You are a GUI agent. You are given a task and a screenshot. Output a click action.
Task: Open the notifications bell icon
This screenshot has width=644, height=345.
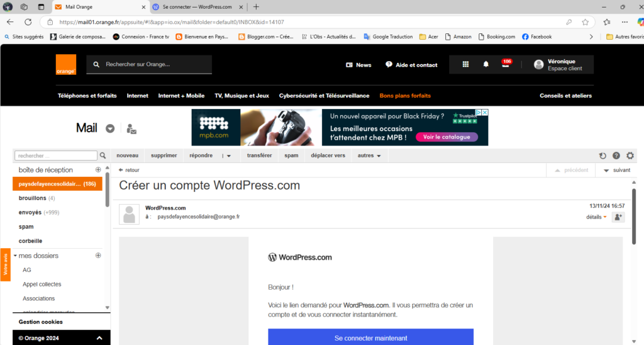[486, 64]
